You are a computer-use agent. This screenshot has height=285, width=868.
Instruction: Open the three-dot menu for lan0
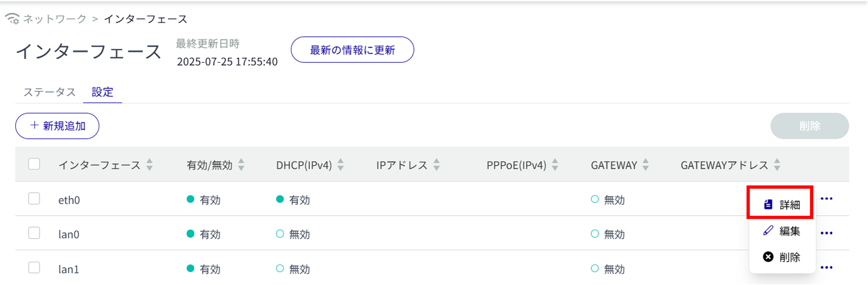click(826, 233)
